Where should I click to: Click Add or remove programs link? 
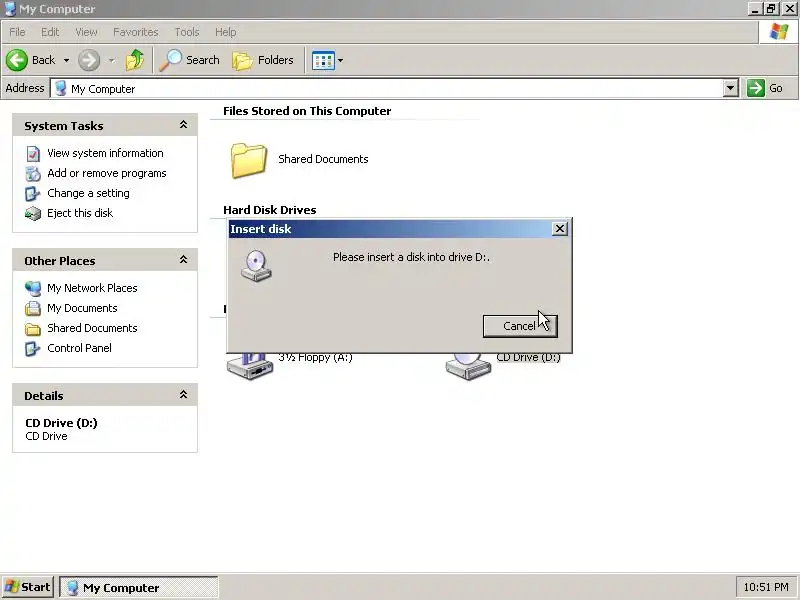[x=107, y=173]
